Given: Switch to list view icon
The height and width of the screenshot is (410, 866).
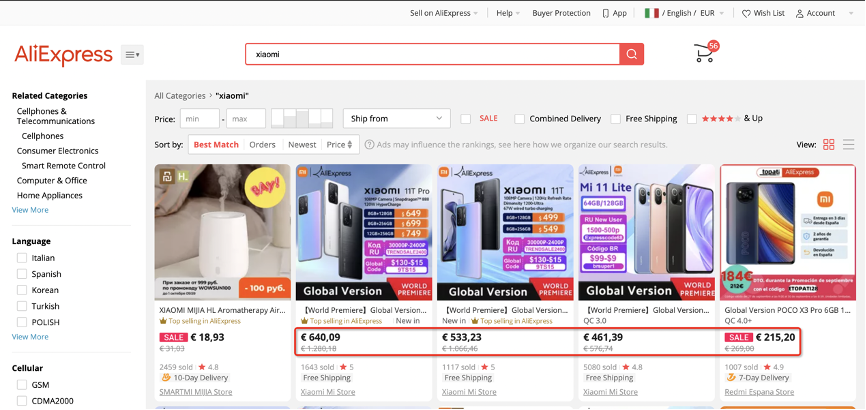Looking at the screenshot, I should click(848, 145).
